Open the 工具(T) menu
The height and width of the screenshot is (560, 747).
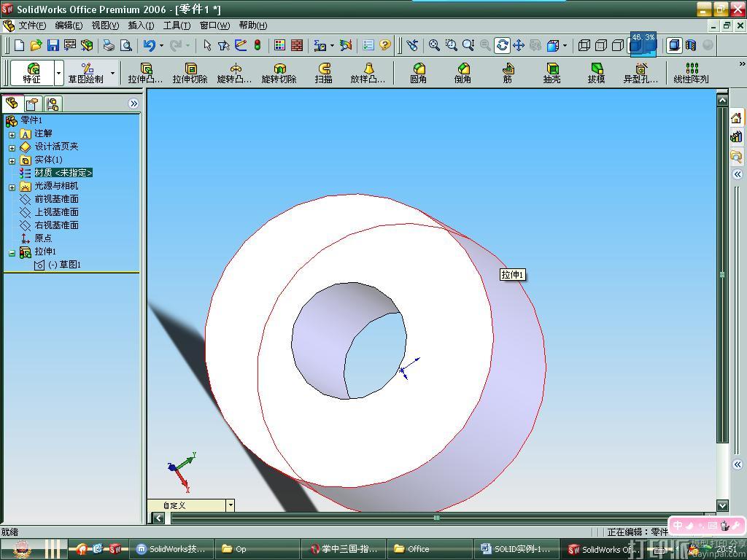coord(177,26)
